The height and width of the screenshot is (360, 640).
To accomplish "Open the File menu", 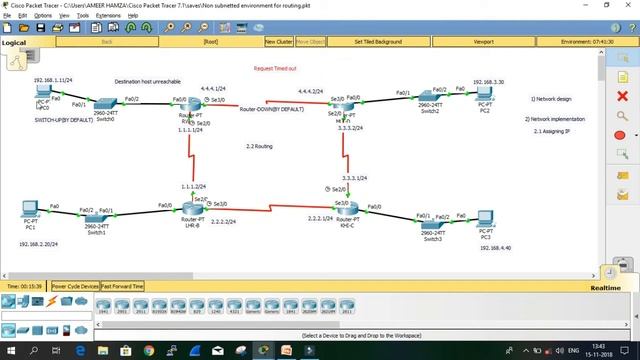I will point(7,16).
